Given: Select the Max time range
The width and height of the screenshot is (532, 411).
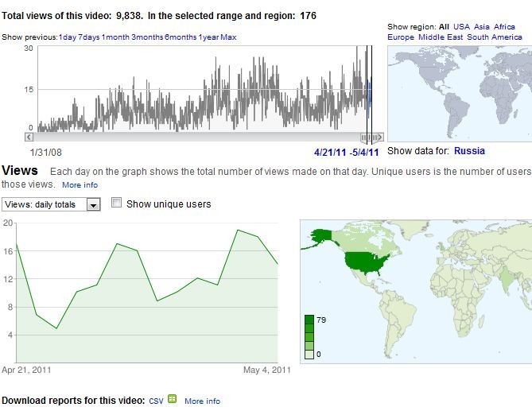Looking at the screenshot, I should point(228,37).
